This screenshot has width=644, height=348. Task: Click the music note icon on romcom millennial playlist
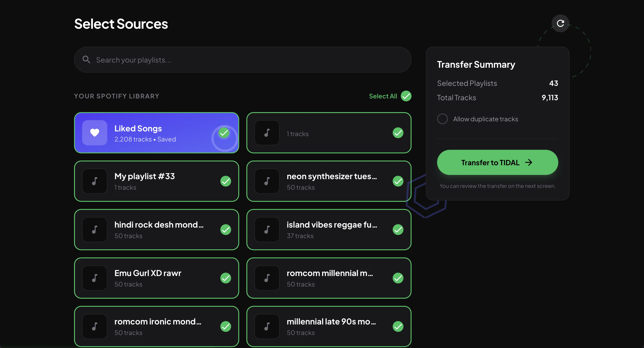(x=267, y=278)
